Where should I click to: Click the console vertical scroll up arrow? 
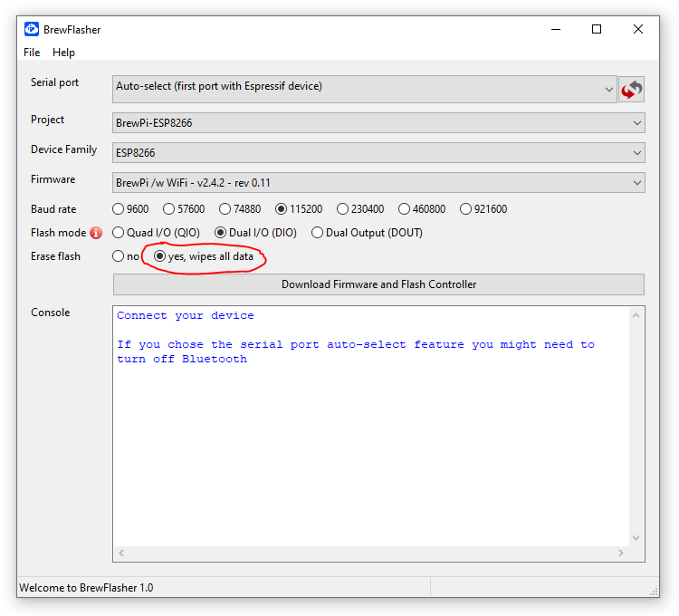tap(636, 315)
